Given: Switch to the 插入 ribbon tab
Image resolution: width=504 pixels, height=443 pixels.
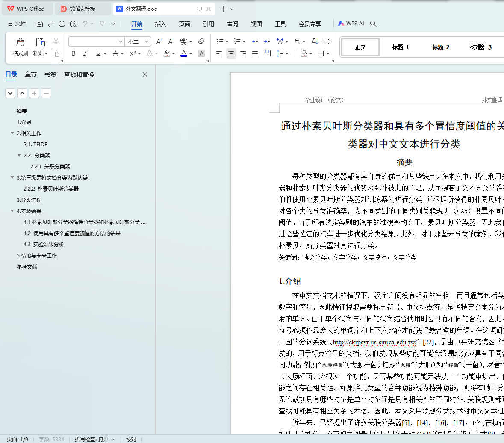Looking at the screenshot, I should coord(160,24).
